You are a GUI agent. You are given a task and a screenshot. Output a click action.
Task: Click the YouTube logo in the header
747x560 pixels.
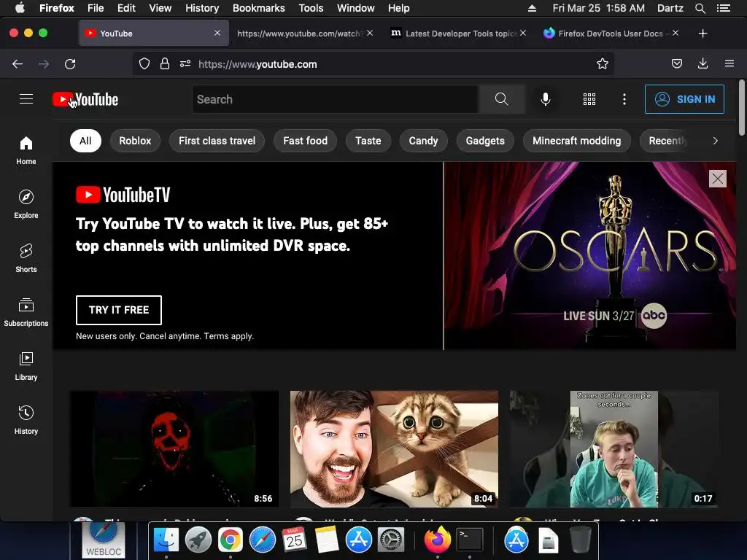pyautogui.click(x=85, y=99)
